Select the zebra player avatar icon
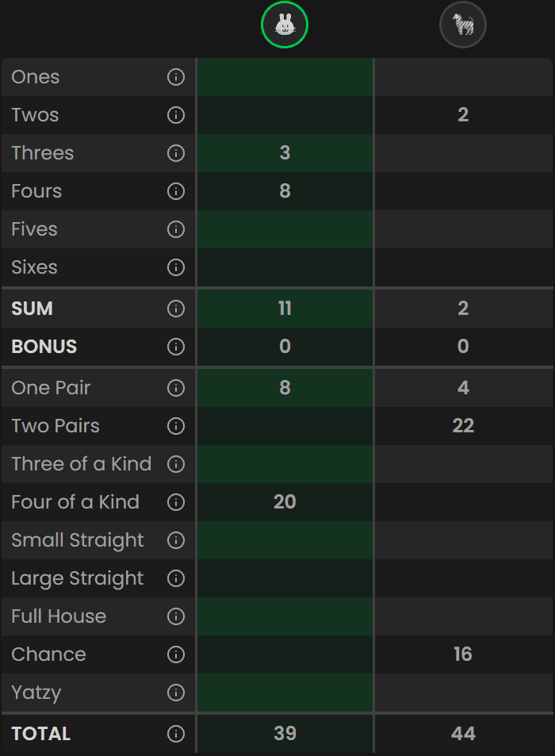The height and width of the screenshot is (756, 555). pyautogui.click(x=462, y=25)
